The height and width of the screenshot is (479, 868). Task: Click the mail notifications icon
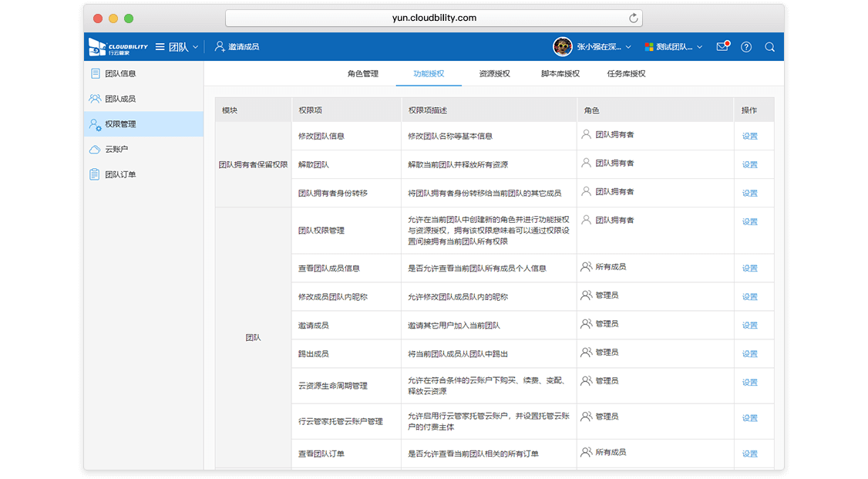pos(722,46)
